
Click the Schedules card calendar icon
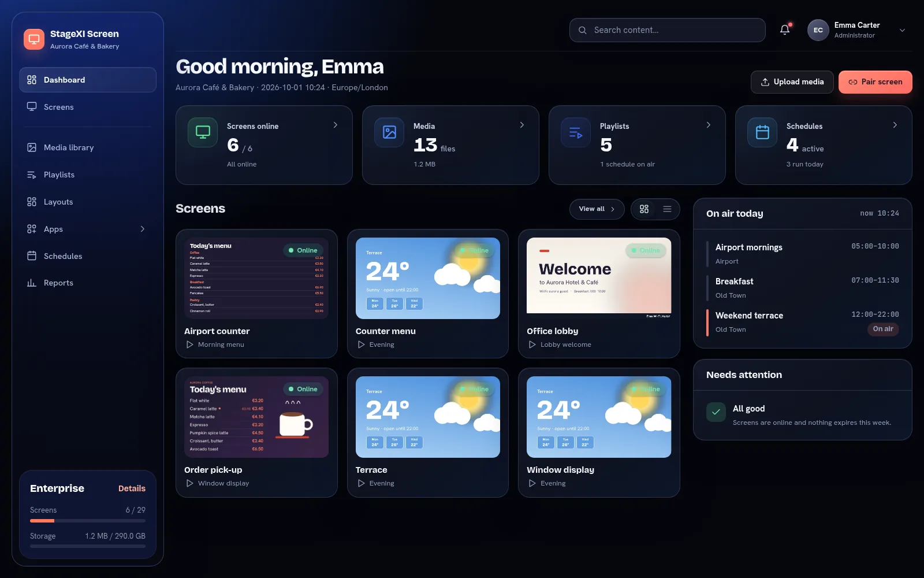tap(762, 132)
